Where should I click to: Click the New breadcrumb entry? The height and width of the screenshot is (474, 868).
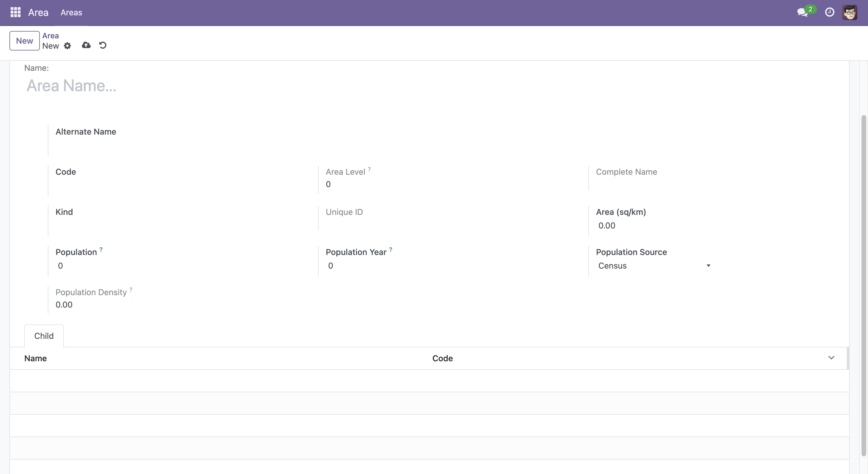click(x=50, y=46)
